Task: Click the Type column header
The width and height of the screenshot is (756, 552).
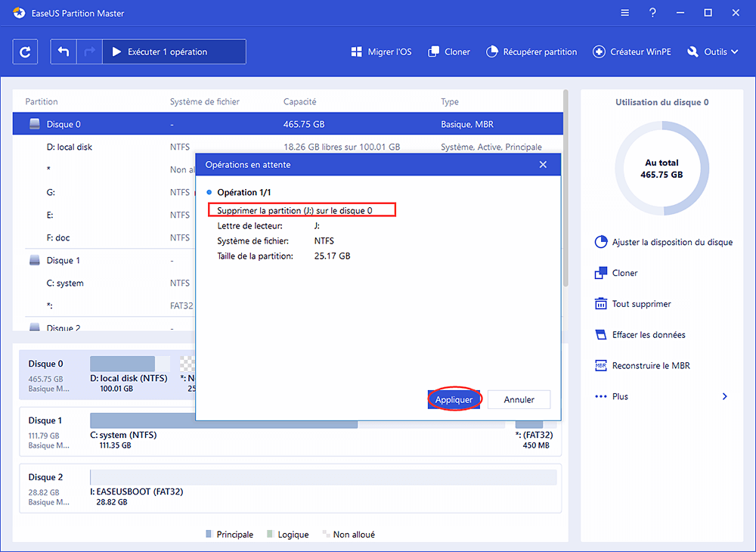Action: pos(450,102)
